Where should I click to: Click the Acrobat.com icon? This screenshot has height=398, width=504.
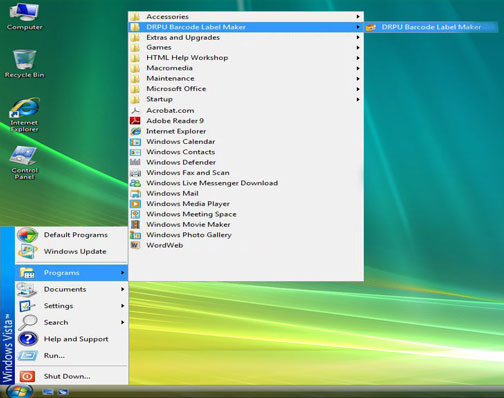click(x=135, y=110)
